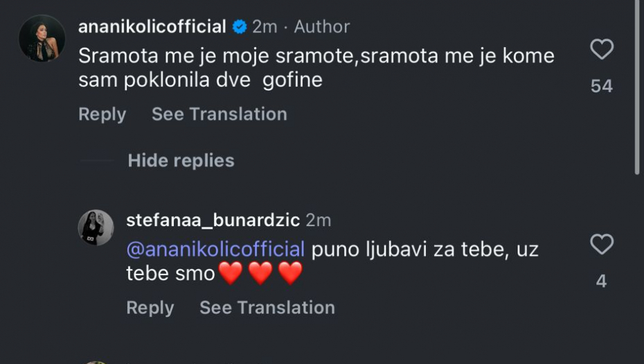Click the 2m timestamp on stefanaa_bunardzic's reply

click(x=319, y=220)
